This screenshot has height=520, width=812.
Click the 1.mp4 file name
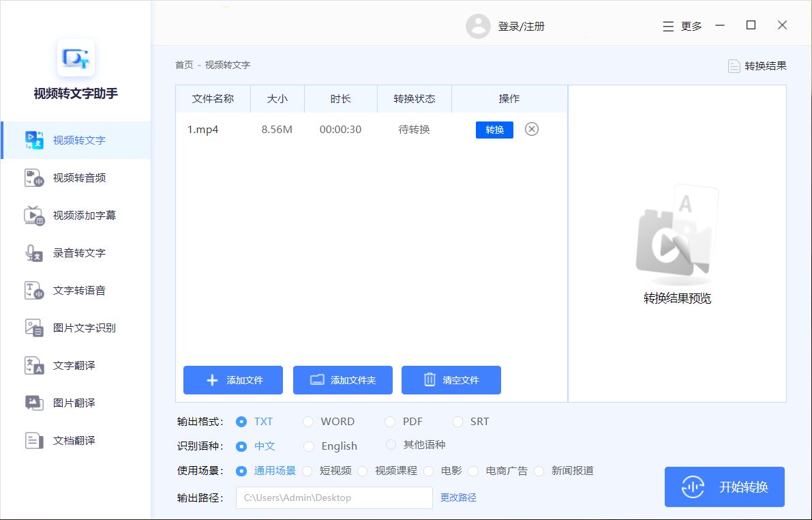[x=202, y=130]
